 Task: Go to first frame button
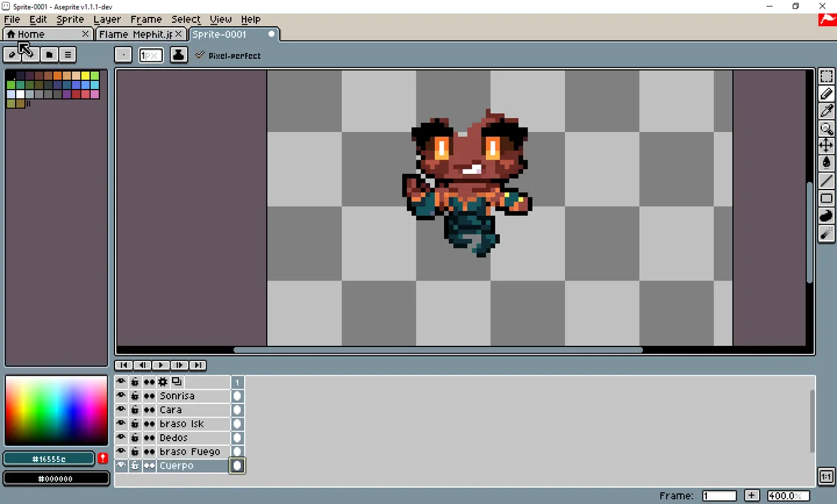[124, 365]
